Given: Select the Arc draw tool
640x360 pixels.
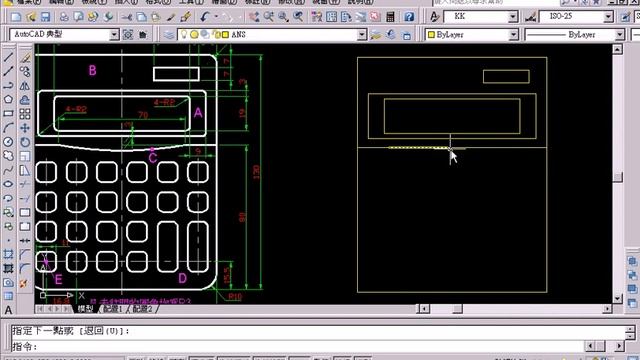Looking at the screenshot, I should coord(8,128).
